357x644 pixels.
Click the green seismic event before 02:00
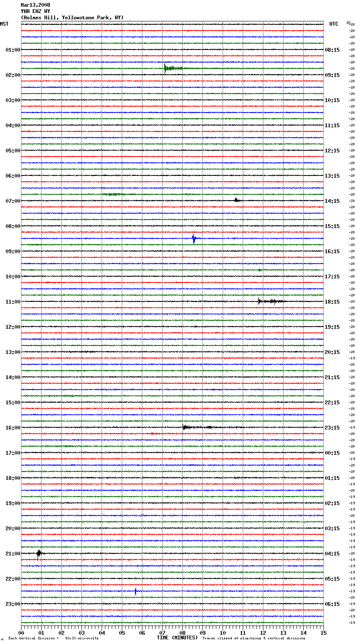click(x=173, y=68)
